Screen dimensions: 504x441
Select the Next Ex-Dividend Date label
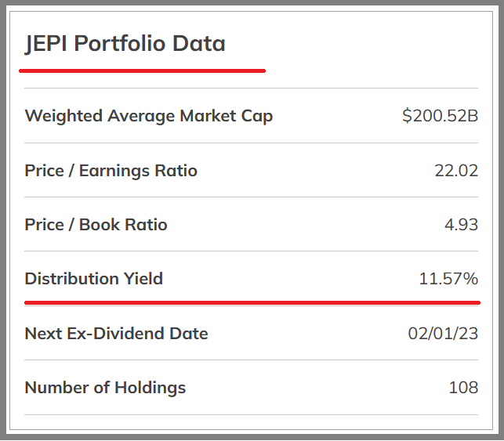click(117, 334)
